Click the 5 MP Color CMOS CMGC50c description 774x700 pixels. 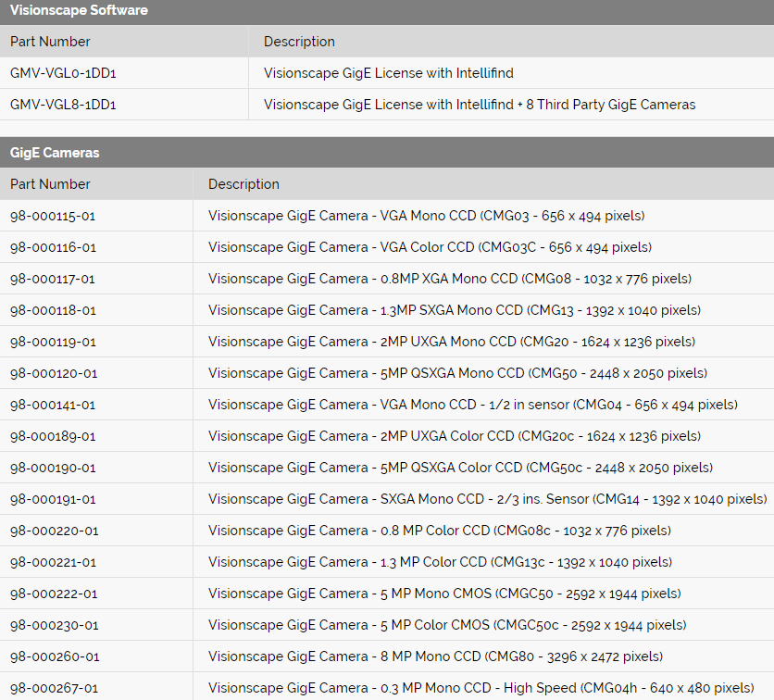pos(447,626)
